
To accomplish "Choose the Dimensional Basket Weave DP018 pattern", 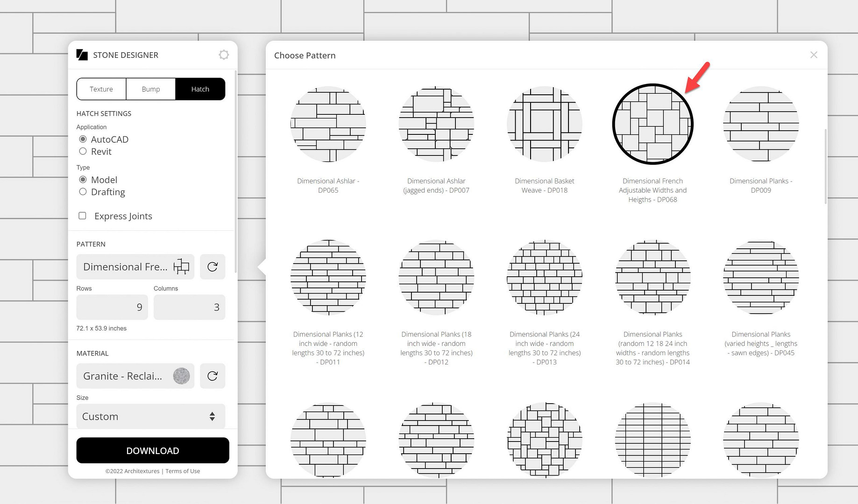I will tap(544, 124).
